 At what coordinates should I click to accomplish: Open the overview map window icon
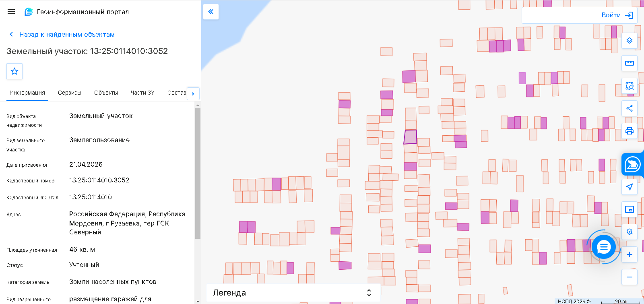(630, 209)
